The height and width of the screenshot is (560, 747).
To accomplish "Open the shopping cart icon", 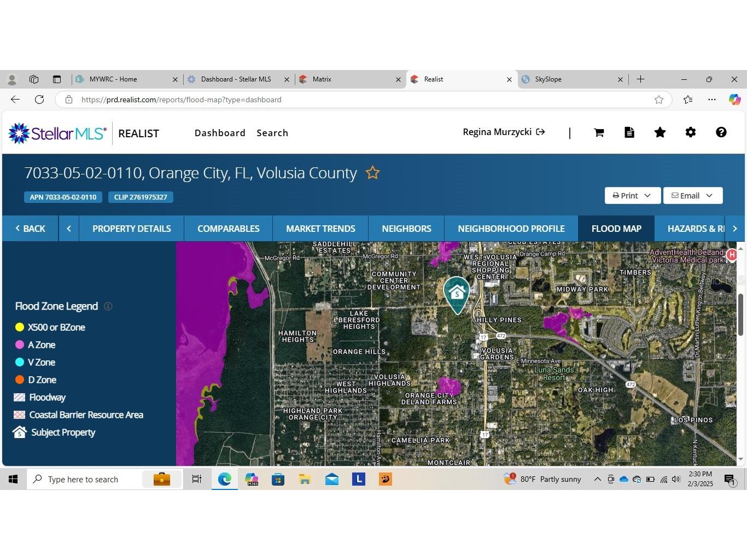I will click(x=599, y=132).
